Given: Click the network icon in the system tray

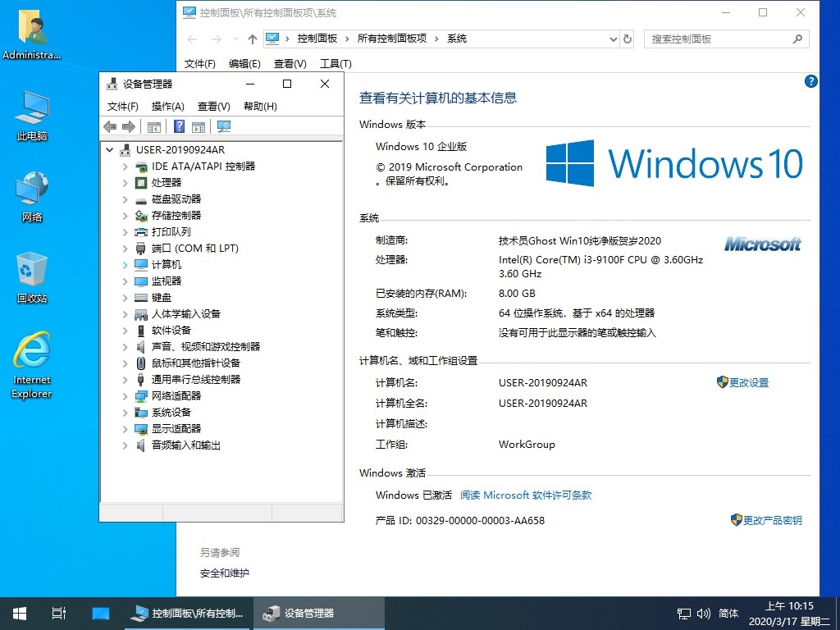Looking at the screenshot, I should pyautogui.click(x=683, y=614).
